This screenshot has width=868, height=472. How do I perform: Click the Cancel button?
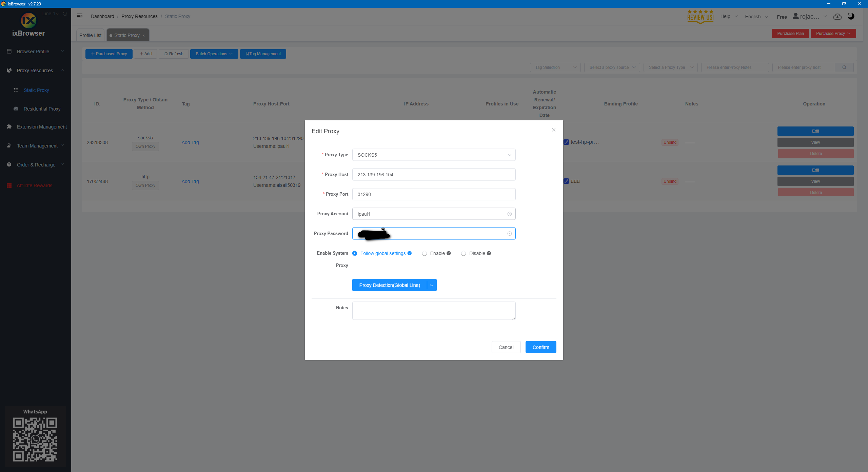pyautogui.click(x=506, y=347)
